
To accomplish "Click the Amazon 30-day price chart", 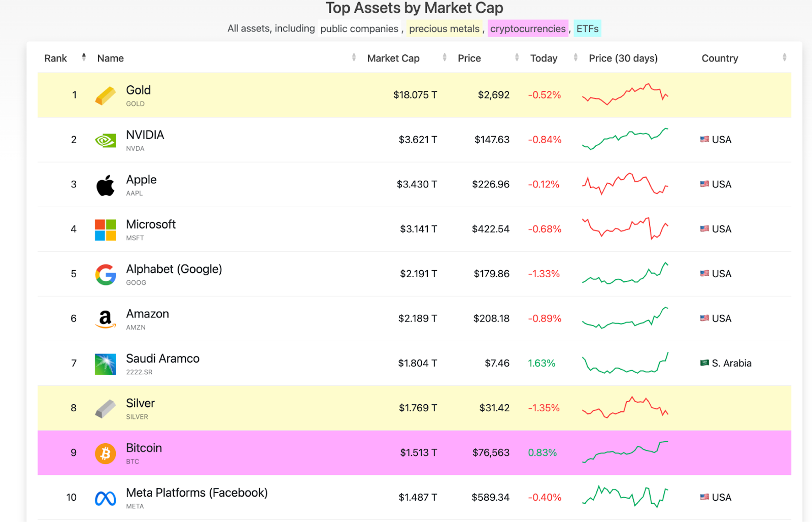I will [625, 318].
